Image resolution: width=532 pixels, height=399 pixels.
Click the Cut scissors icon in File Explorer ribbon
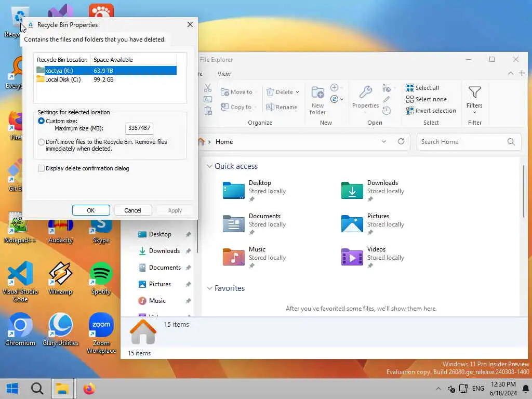[208, 88]
